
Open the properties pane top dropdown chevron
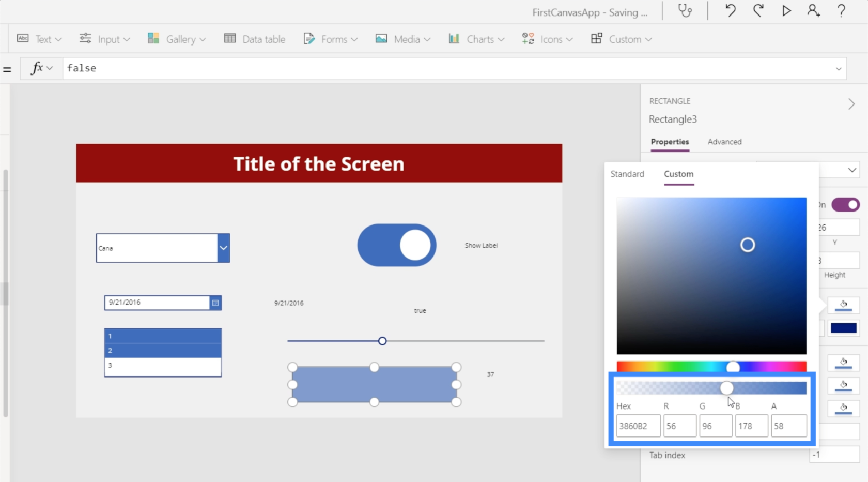click(x=852, y=170)
